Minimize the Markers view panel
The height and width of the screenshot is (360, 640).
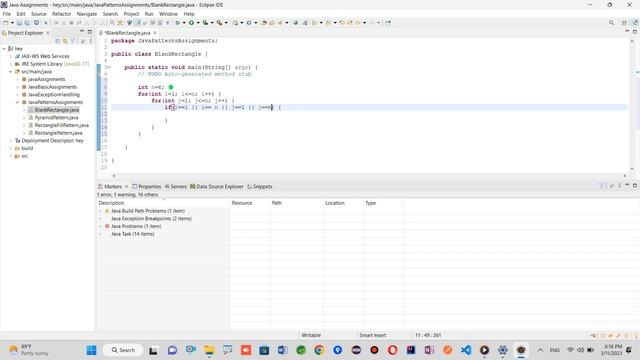[x=627, y=185]
